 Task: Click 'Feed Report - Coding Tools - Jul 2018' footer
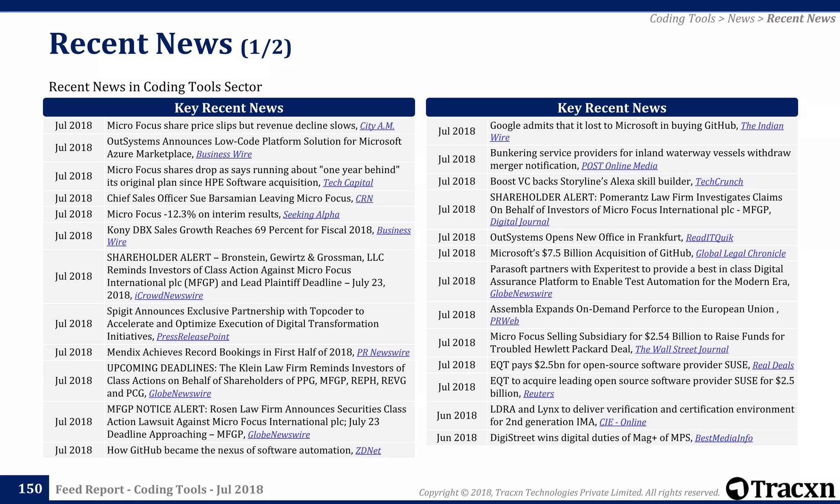pos(159,490)
